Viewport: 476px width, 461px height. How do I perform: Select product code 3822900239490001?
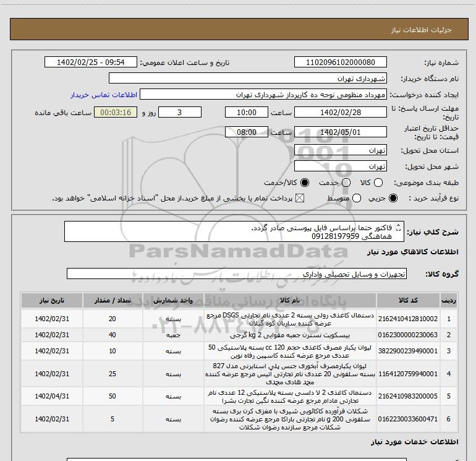click(x=408, y=351)
